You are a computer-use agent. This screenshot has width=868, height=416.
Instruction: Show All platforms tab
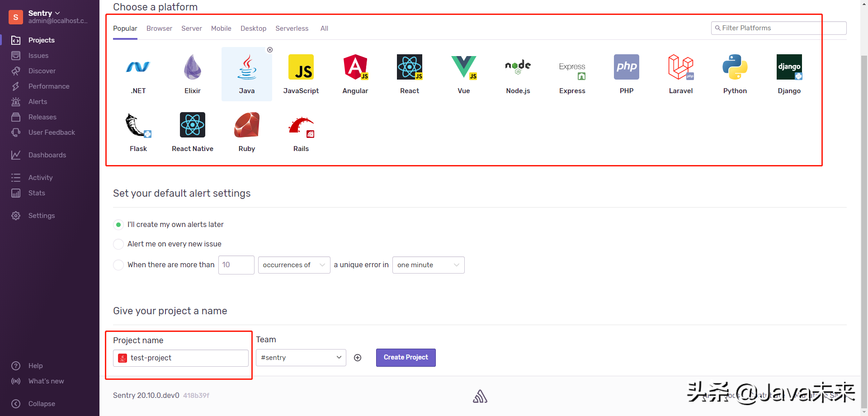[x=324, y=28]
